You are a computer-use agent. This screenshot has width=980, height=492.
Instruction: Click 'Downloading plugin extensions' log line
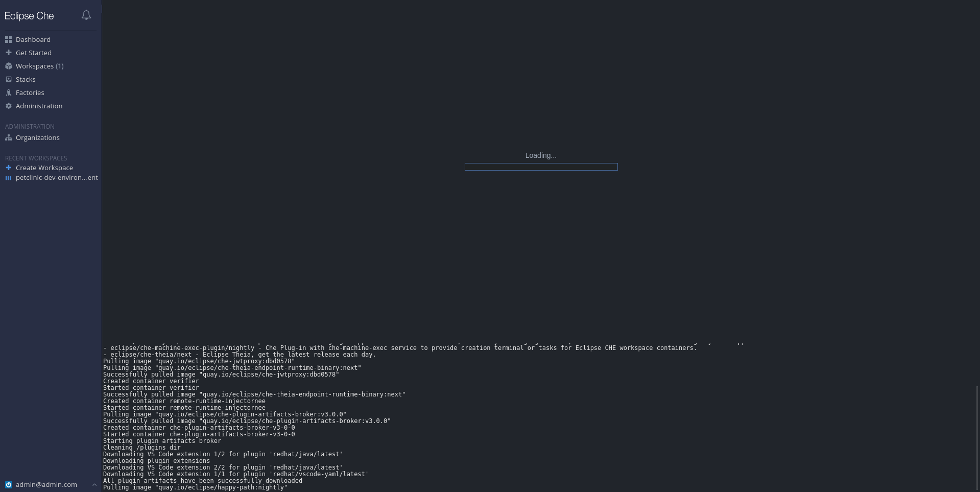tap(156, 461)
